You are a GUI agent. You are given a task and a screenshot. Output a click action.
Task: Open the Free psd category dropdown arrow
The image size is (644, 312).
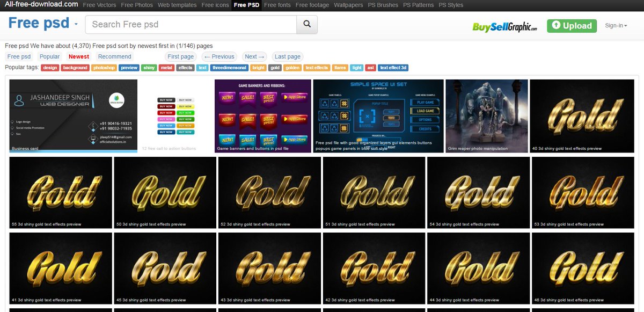tap(76, 25)
